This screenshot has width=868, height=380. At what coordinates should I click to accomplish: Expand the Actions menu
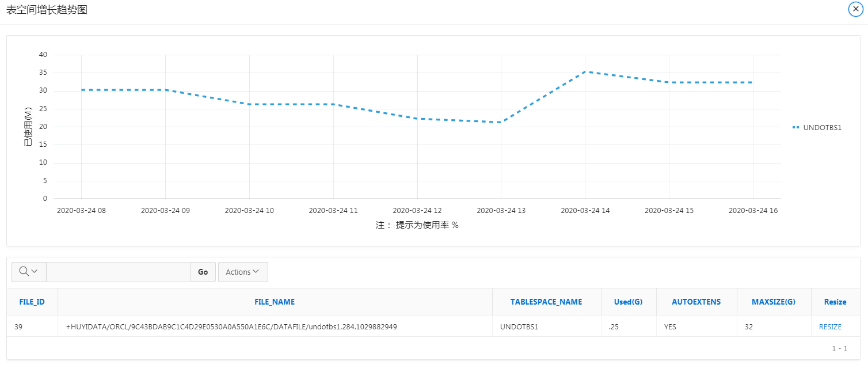[x=242, y=272]
